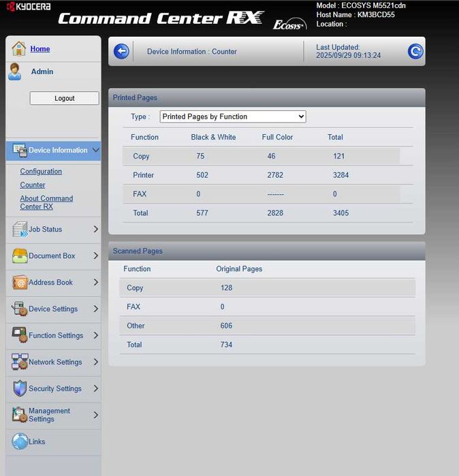Open the Printed Pages Type dropdown
This screenshot has width=459, height=476.
(x=233, y=117)
